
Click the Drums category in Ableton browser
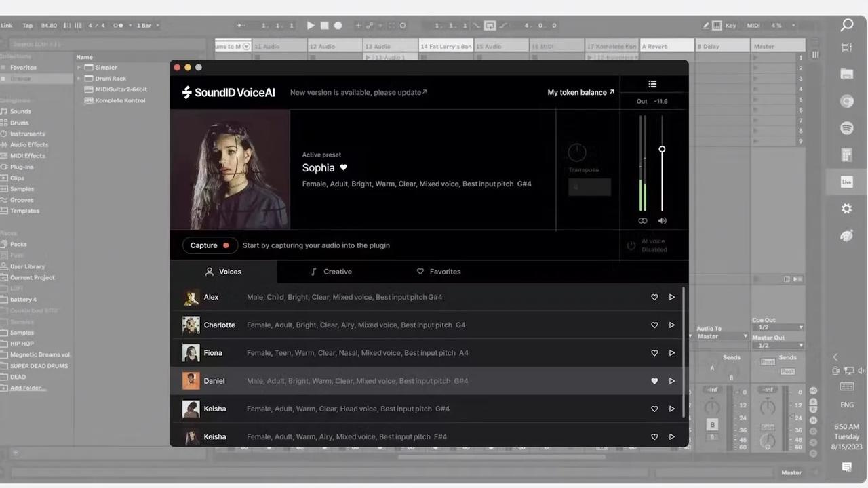19,123
